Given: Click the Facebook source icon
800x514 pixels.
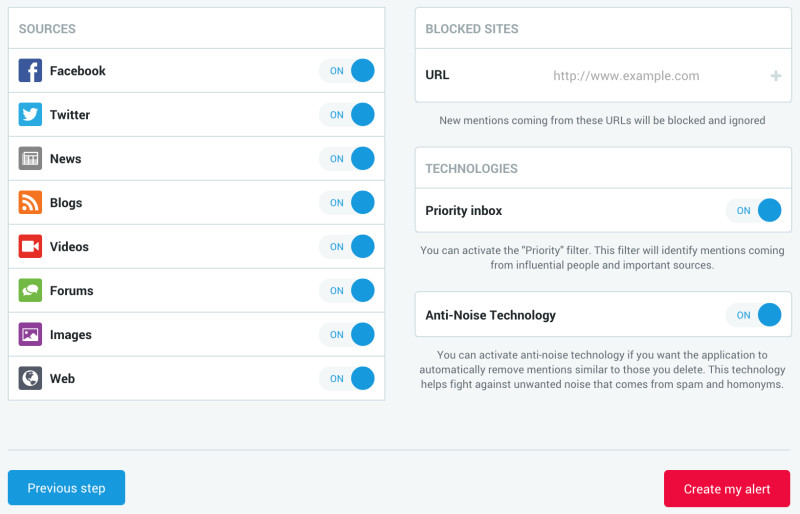Looking at the screenshot, I should point(30,70).
